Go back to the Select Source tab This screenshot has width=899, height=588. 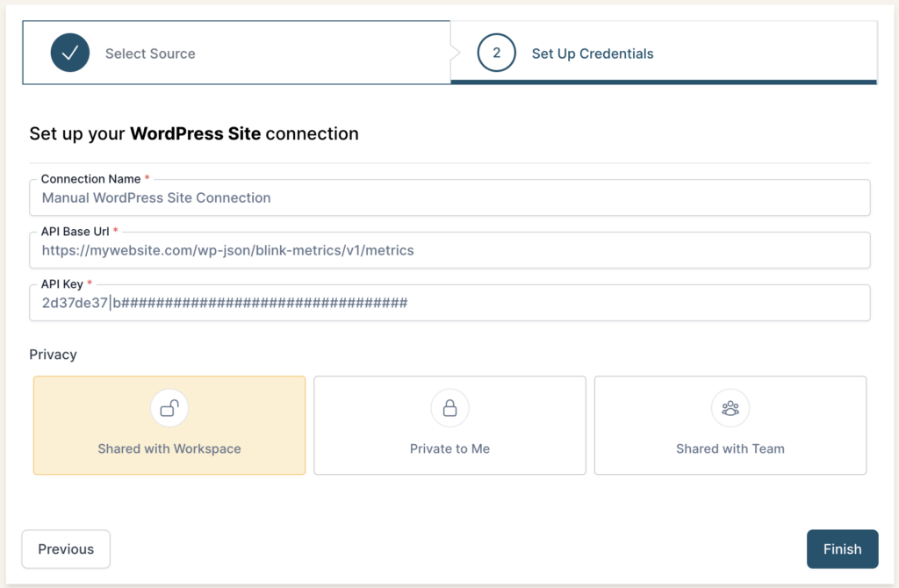(149, 54)
